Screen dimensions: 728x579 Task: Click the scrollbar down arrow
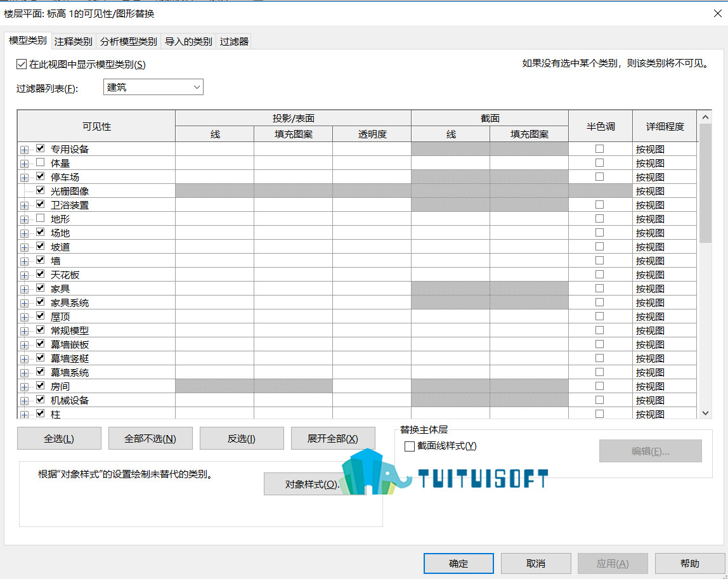click(x=705, y=413)
